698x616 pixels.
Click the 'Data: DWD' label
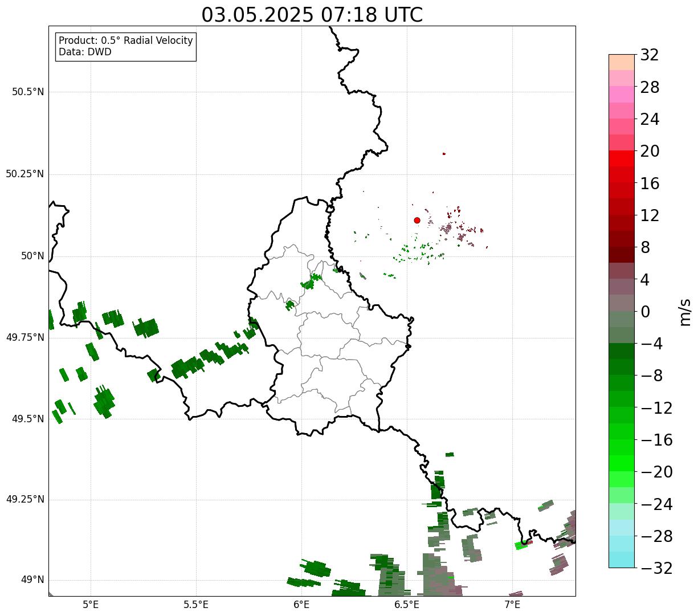[85, 52]
